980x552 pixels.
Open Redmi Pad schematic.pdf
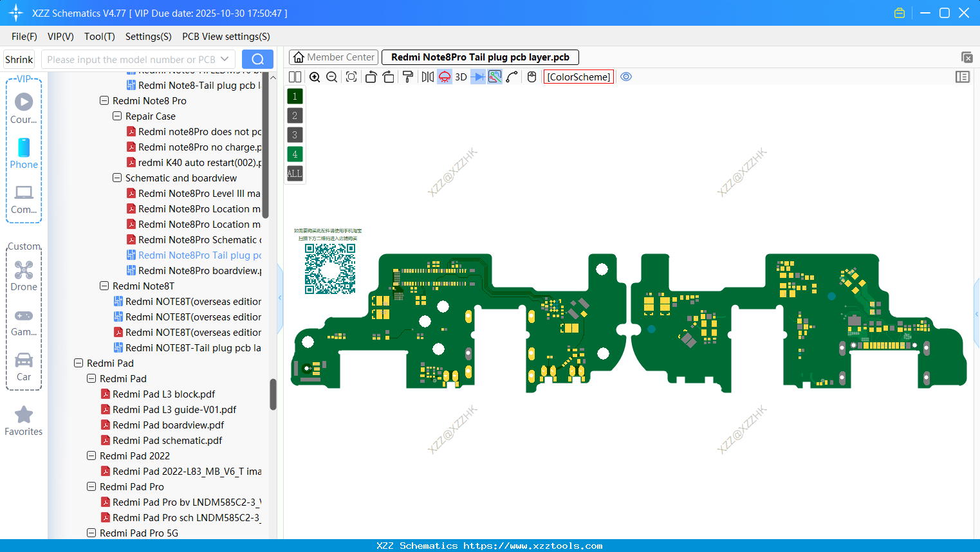(x=162, y=441)
